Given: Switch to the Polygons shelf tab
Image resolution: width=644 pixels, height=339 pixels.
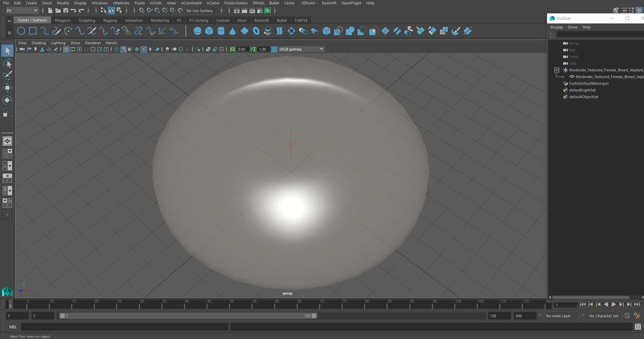Looking at the screenshot, I should point(63,20).
